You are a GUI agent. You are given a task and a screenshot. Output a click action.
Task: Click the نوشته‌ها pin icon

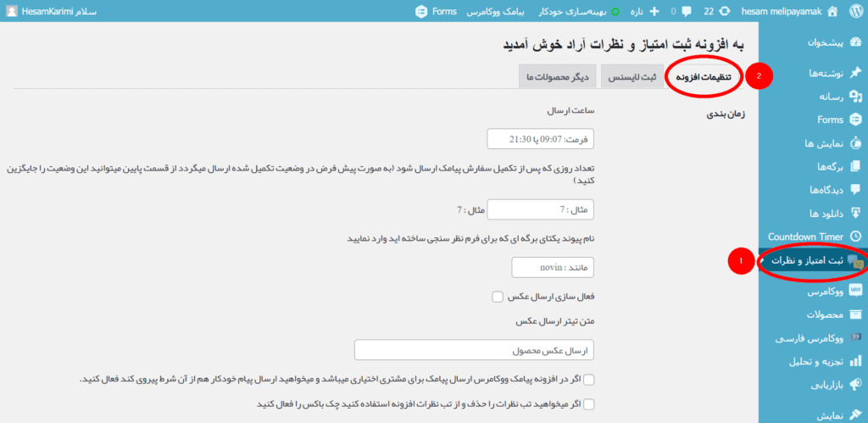tap(856, 73)
